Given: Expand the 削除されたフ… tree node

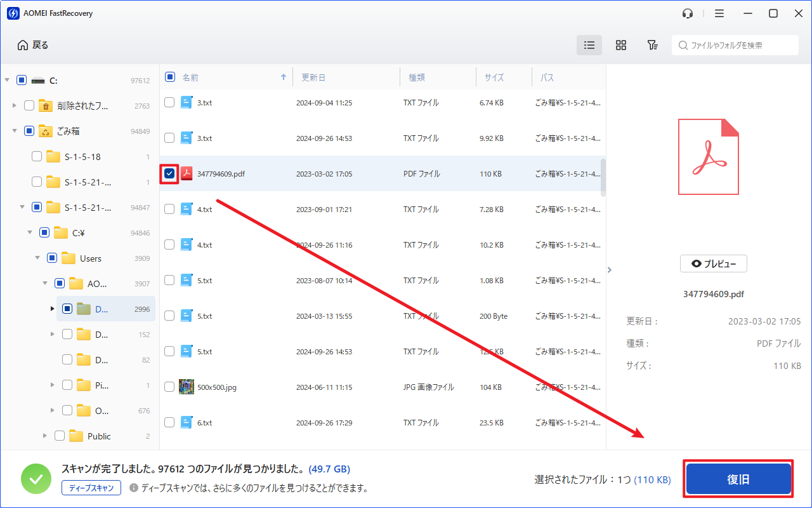Looking at the screenshot, I should point(15,106).
